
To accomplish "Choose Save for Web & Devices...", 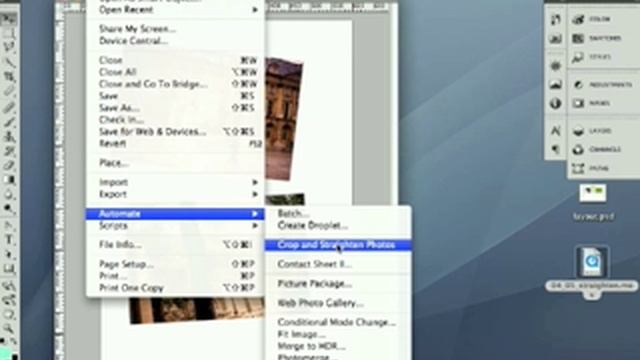I will [175, 132].
